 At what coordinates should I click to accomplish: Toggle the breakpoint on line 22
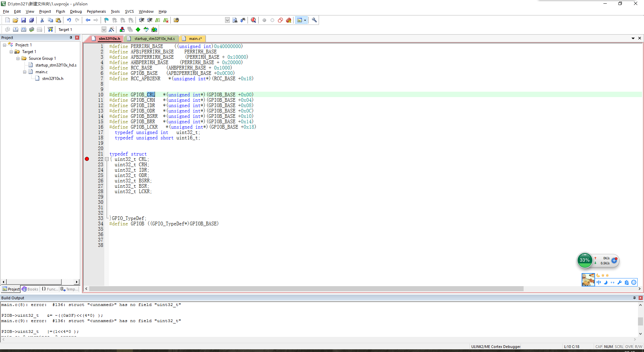pyautogui.click(x=87, y=159)
